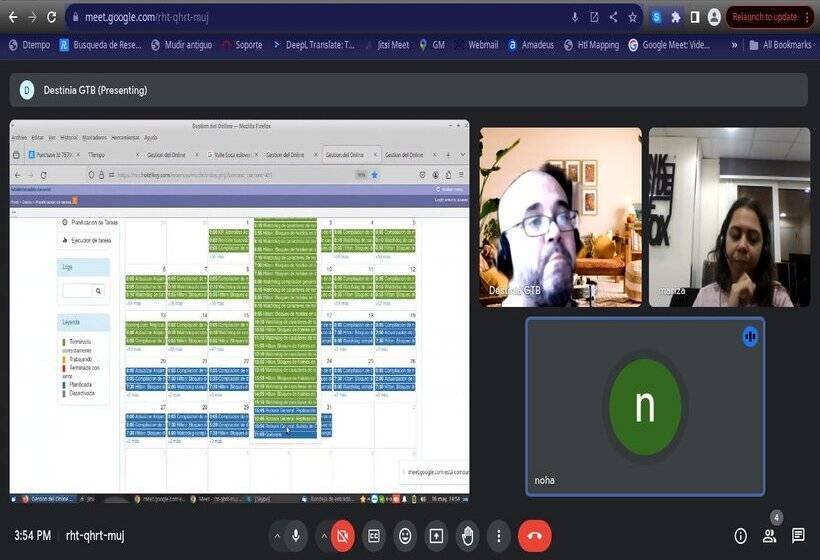Expand the microphone audio settings arrow

coord(277,536)
